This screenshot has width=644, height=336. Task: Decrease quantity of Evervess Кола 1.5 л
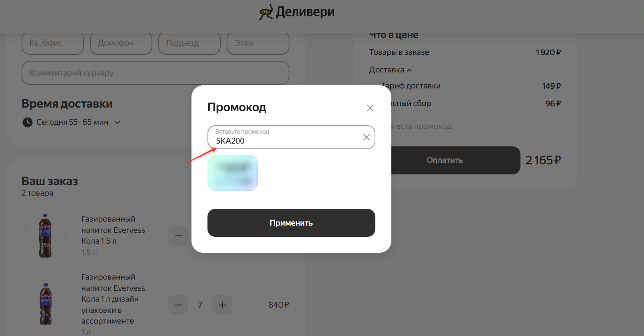click(178, 236)
